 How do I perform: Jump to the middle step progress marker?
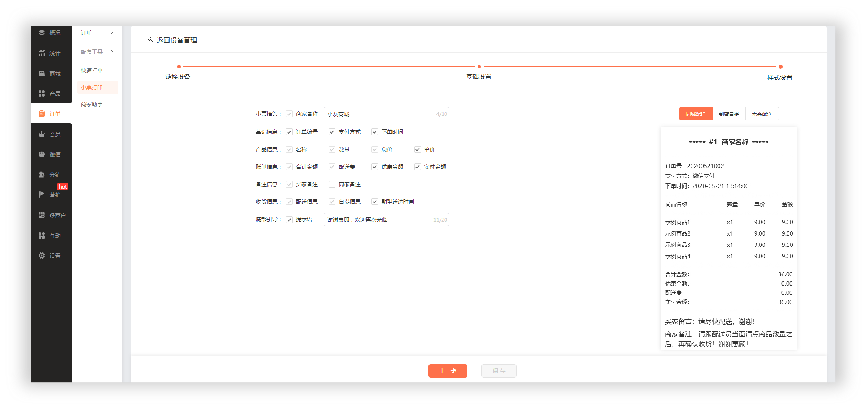(484, 67)
